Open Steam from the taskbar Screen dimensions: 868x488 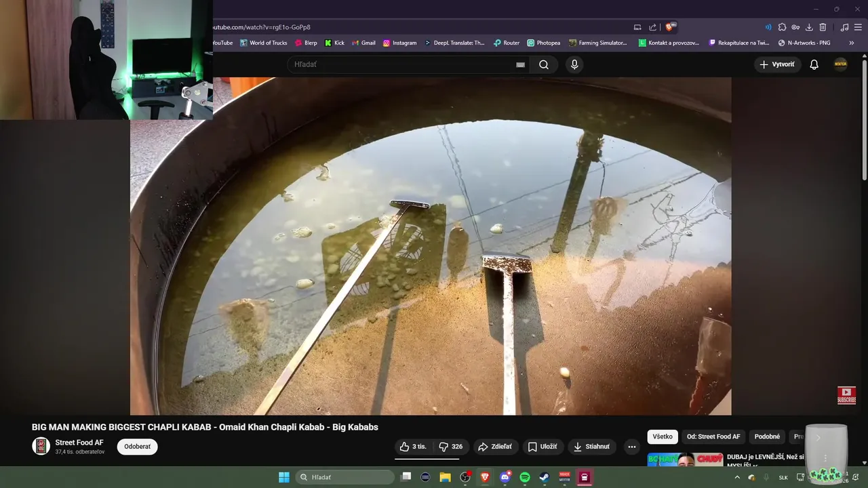tap(545, 477)
